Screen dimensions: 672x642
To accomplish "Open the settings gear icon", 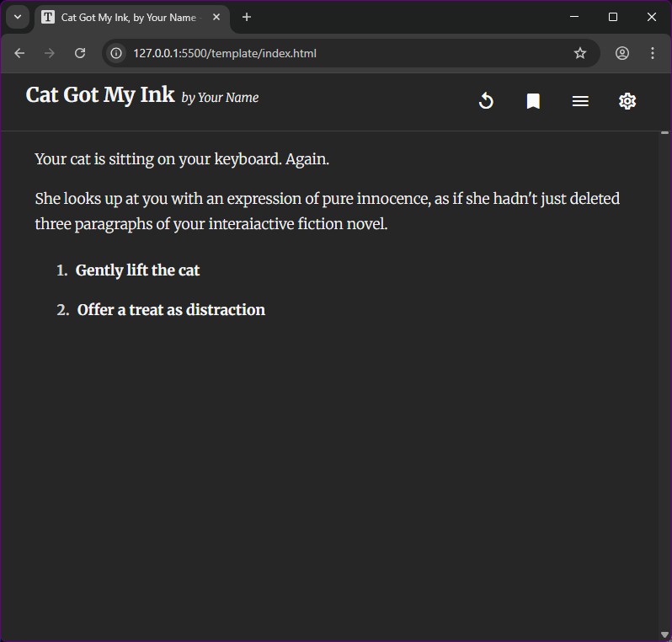I will pos(627,101).
